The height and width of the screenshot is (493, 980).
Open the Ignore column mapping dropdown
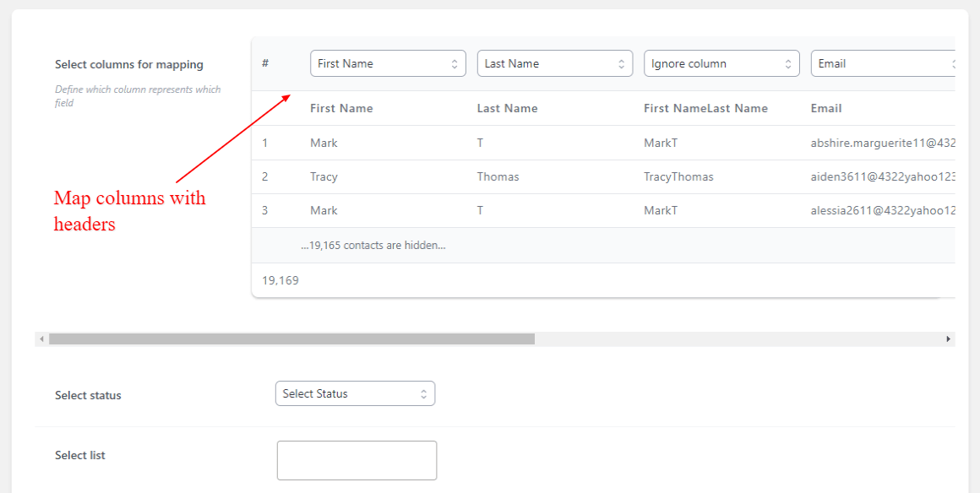pos(721,63)
